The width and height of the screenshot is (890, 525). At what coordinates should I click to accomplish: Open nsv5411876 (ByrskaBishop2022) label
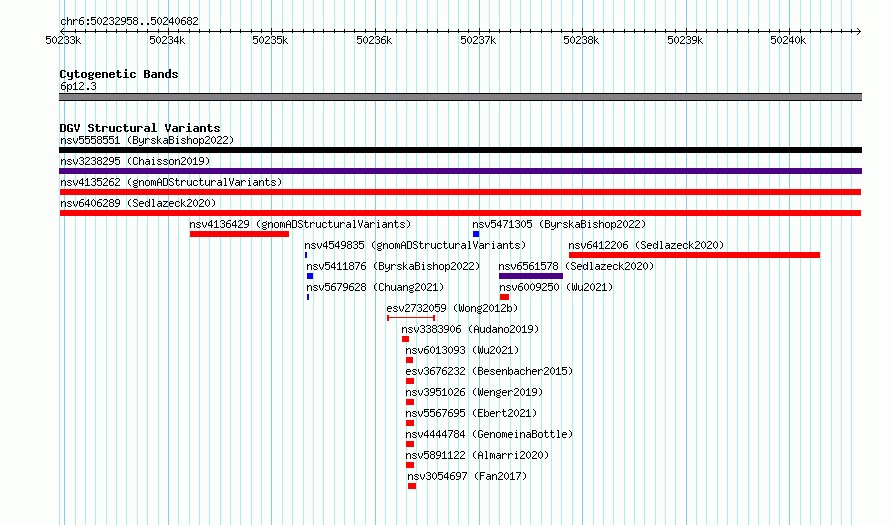point(393,266)
